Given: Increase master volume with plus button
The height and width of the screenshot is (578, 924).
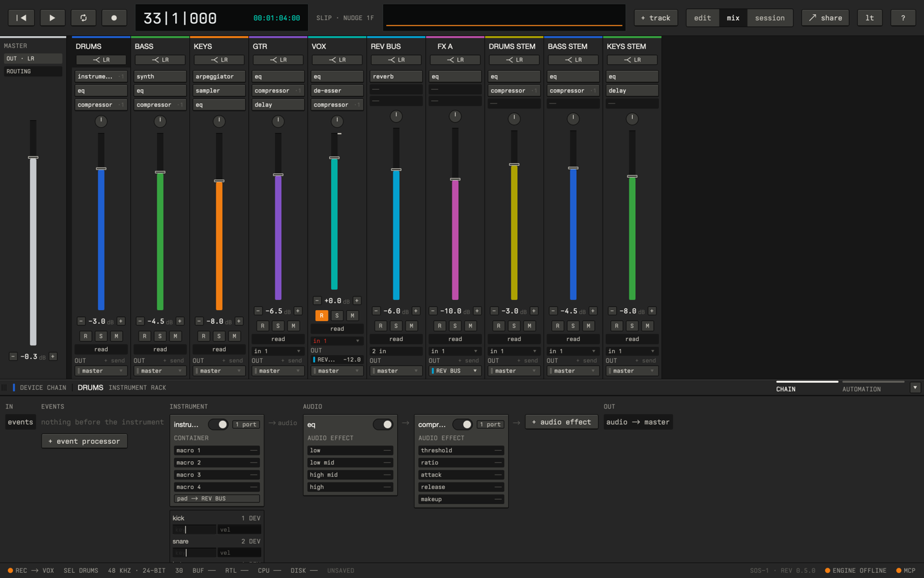Looking at the screenshot, I should click(x=53, y=356).
